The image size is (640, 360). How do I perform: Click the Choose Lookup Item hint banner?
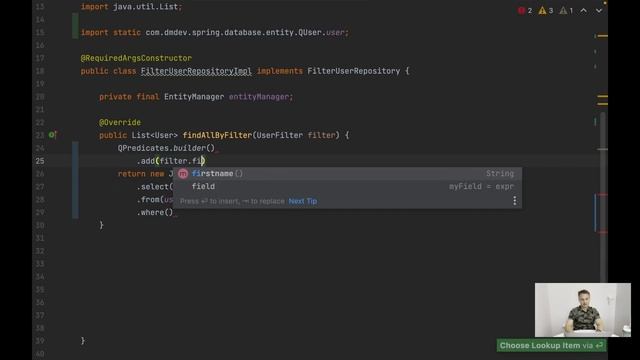pyautogui.click(x=551, y=345)
